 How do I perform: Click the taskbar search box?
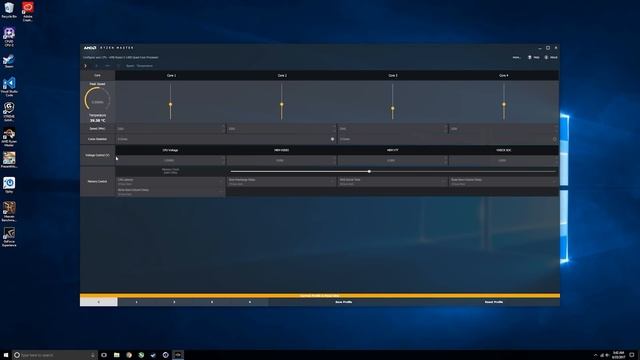[x=54, y=355]
